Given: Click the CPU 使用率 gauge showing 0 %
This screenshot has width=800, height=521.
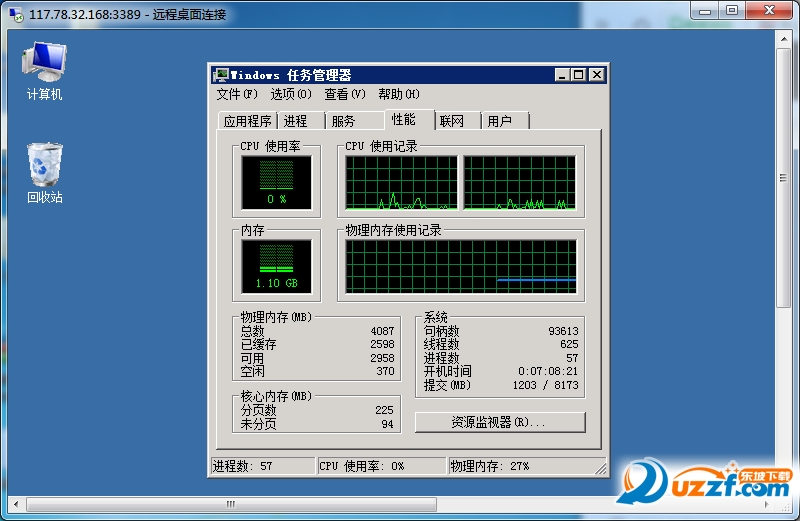Looking at the screenshot, I should coord(277,183).
